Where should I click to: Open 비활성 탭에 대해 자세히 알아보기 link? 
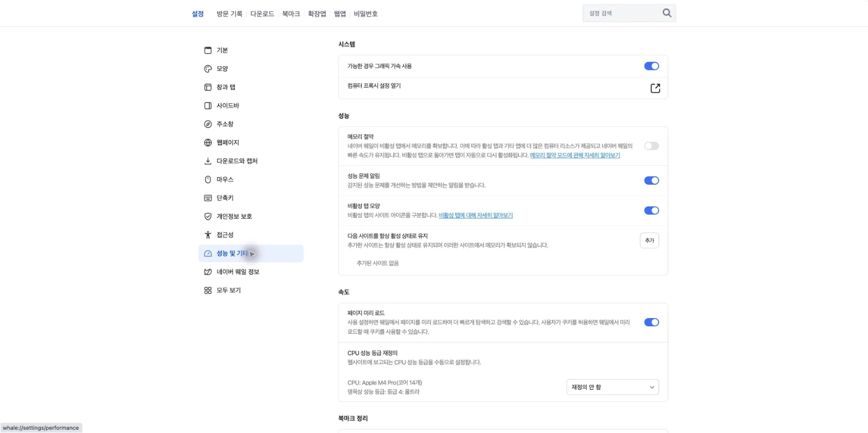476,215
